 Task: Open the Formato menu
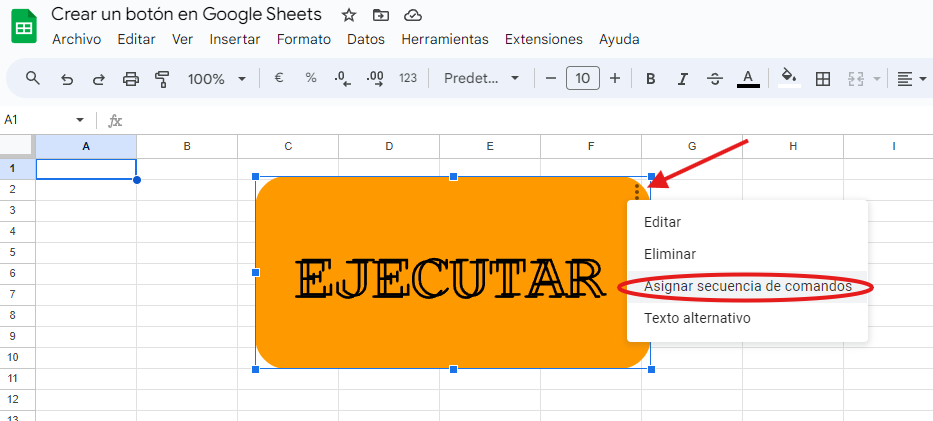[x=304, y=39]
